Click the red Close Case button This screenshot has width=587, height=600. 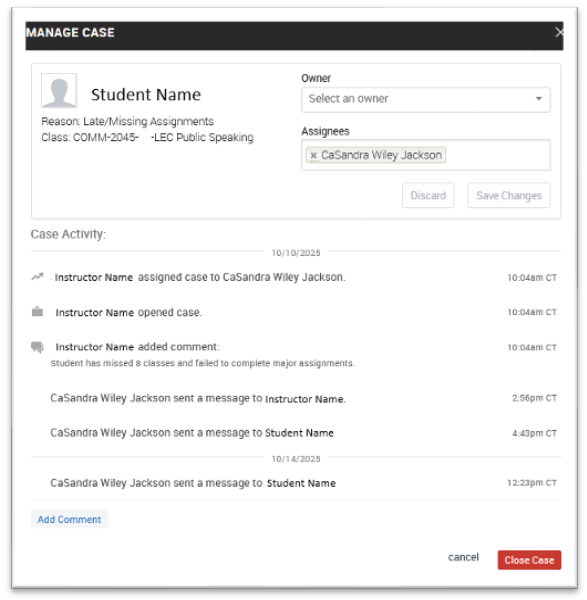point(529,560)
